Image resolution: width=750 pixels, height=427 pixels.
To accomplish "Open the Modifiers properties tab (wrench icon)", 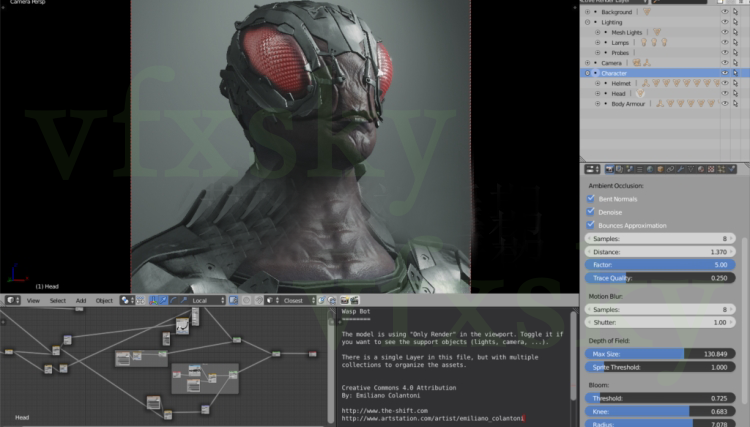I will 680,169.
